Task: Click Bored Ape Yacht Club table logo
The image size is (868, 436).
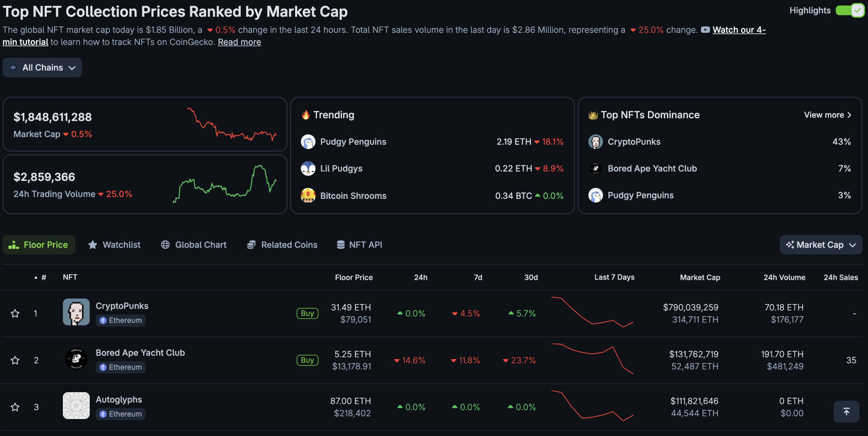Action: (x=76, y=359)
